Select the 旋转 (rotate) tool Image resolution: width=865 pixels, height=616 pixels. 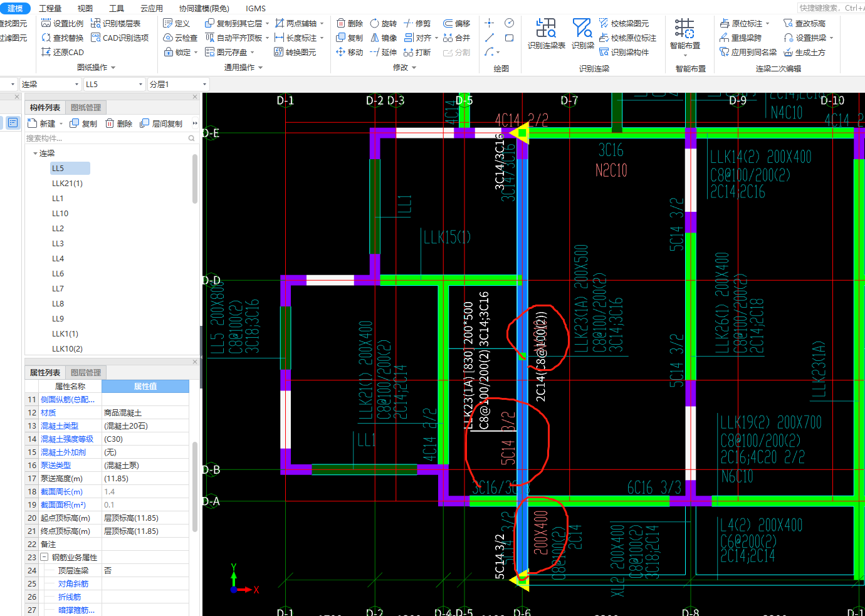point(383,23)
